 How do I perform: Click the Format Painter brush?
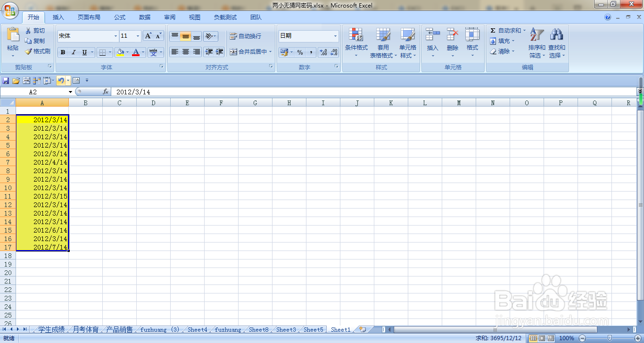coord(28,51)
